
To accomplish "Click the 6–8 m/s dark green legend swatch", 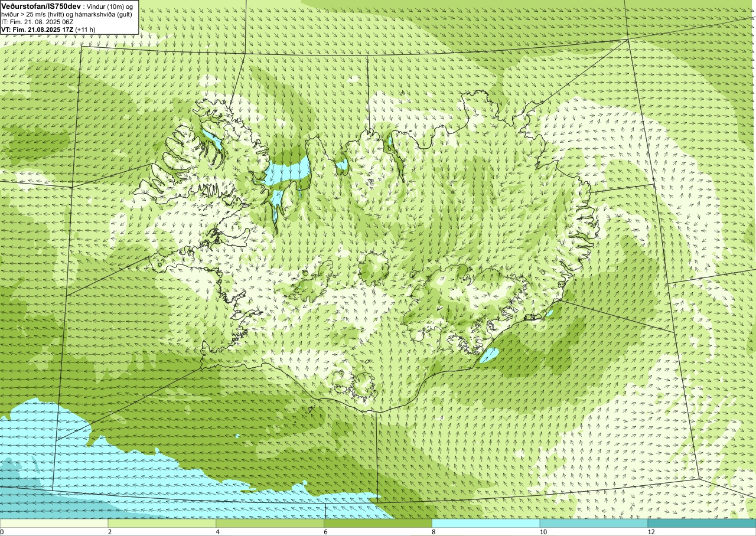I will tap(378, 523).
